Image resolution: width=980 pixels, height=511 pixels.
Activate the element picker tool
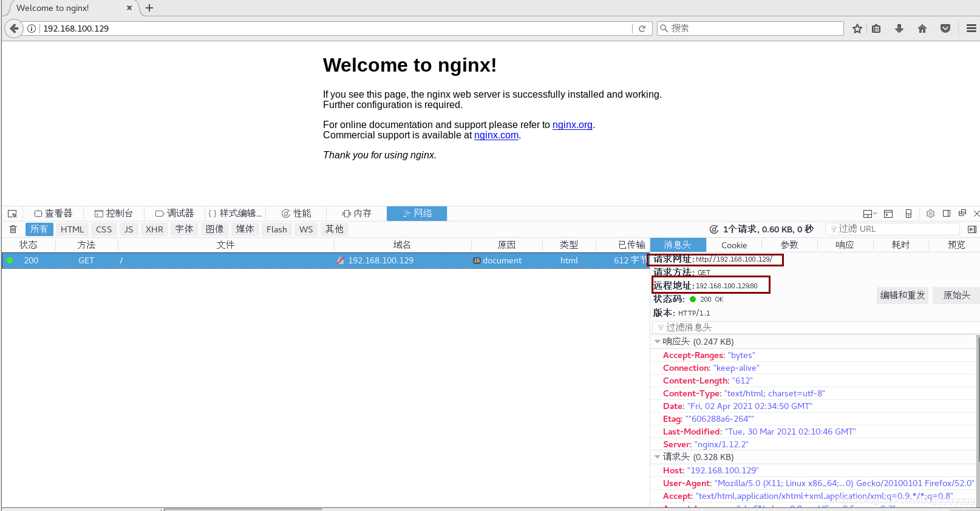(12, 214)
